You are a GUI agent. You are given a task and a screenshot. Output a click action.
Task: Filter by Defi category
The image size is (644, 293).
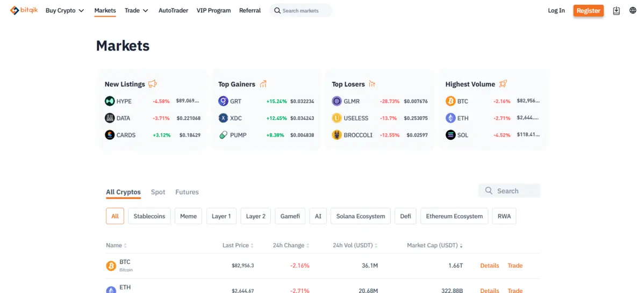(406, 216)
